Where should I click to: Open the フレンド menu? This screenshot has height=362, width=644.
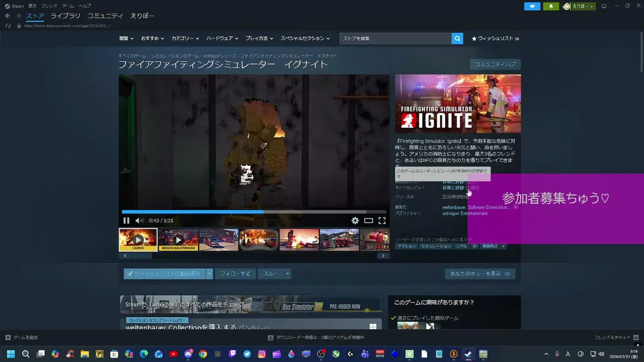tap(49, 6)
